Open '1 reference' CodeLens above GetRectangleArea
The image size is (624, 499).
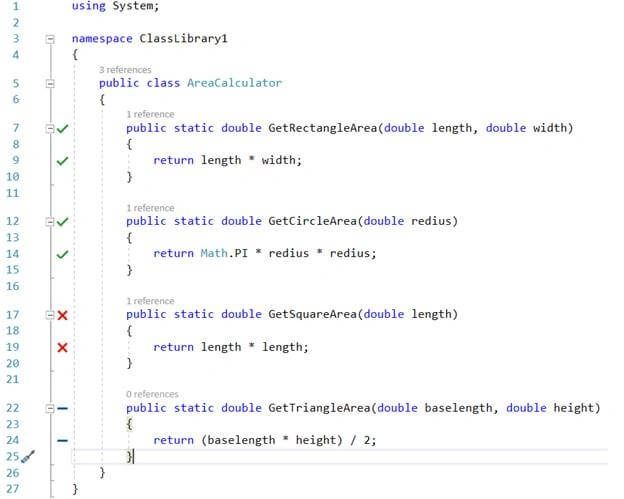coord(150,115)
